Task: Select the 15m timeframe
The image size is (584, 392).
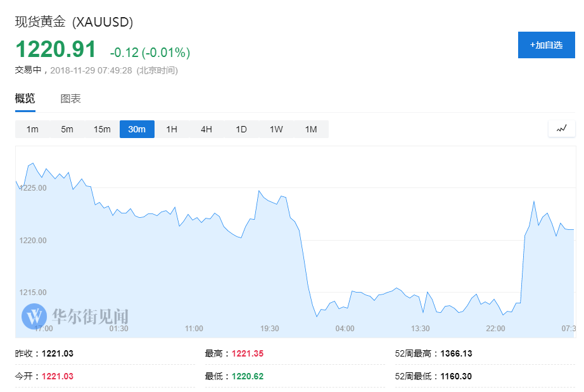Action: click(x=102, y=129)
